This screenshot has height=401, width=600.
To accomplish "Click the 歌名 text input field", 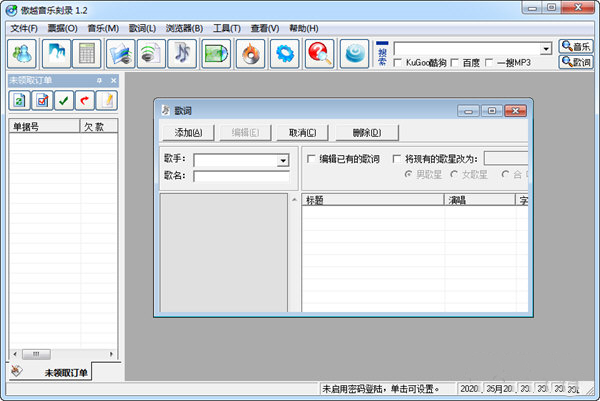I will (x=241, y=177).
